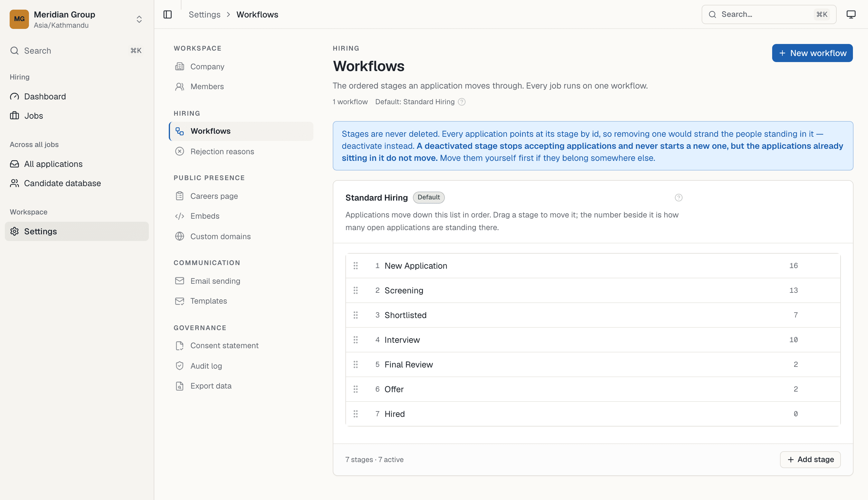The width and height of the screenshot is (868, 500).
Task: Open Custom domains
Action: 241,237
